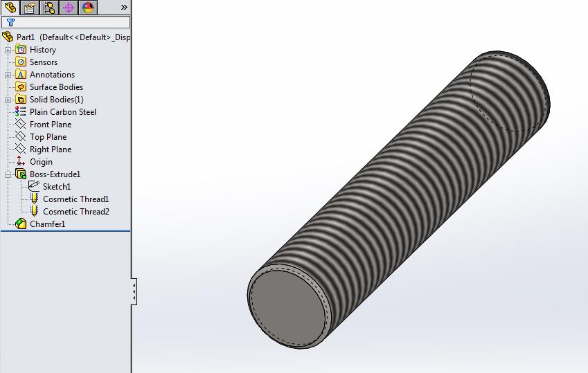Viewport: 588px width, 373px height.
Task: Select Plain Carbon Steel material entry
Action: 63,111
